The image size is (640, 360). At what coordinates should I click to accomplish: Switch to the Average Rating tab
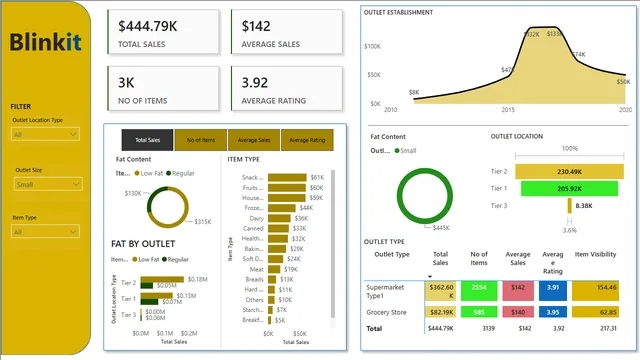[307, 140]
